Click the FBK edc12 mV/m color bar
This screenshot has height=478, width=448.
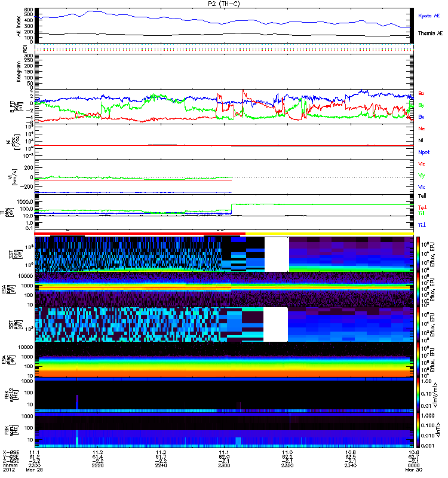(x=418, y=395)
